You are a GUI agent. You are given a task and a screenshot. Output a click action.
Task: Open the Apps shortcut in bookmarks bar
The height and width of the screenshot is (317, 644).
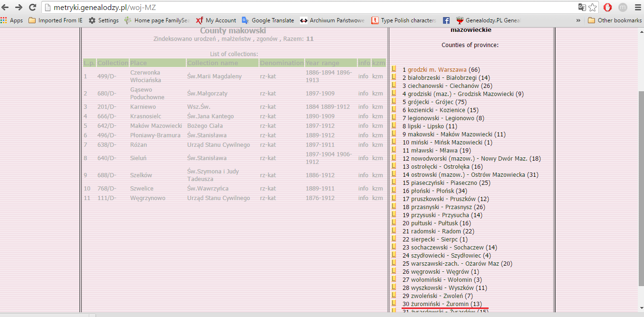[12, 20]
